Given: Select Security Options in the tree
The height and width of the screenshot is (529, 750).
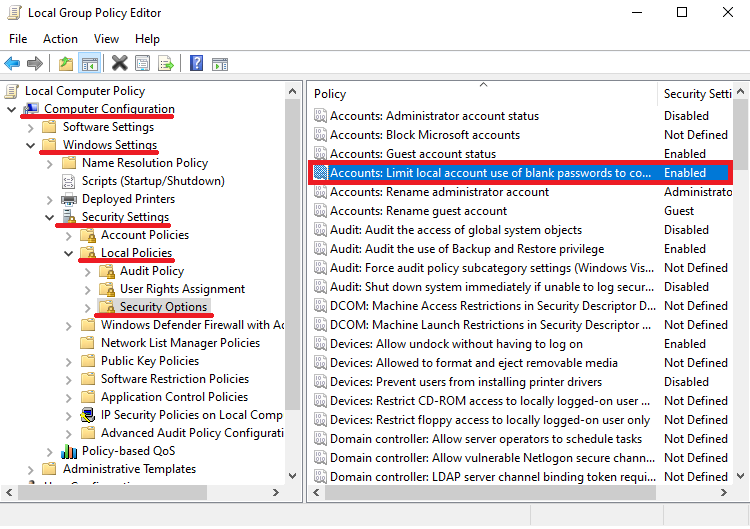Looking at the screenshot, I should pos(163,307).
